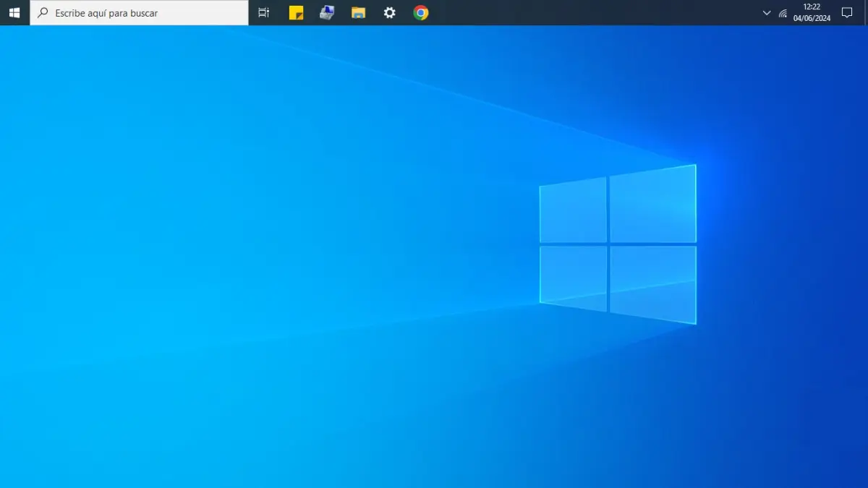The width and height of the screenshot is (868, 488).
Task: Expand the hidden system tray icons chevron
Action: 767,13
